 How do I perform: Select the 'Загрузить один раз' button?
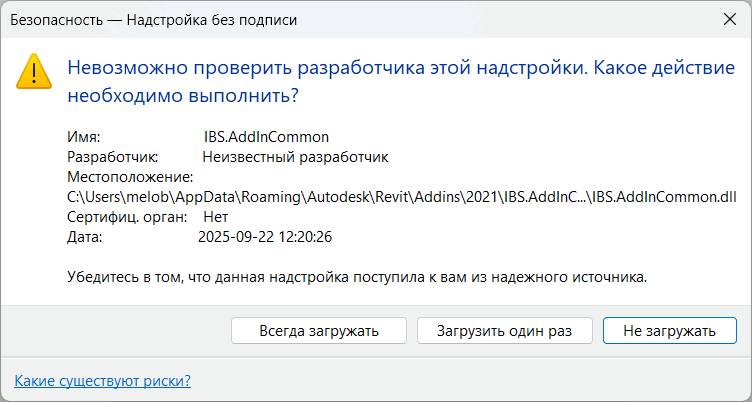(505, 331)
